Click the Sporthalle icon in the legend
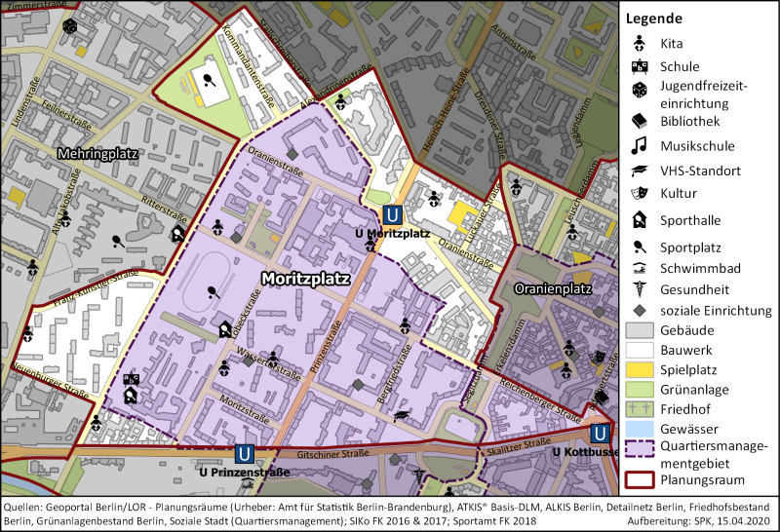The image size is (780, 532). 639,220
